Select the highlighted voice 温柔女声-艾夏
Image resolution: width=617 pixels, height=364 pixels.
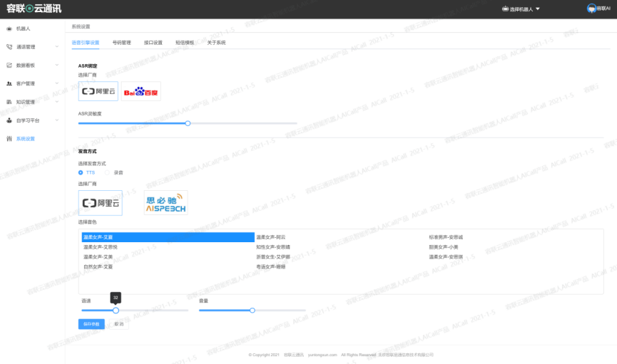(168, 237)
